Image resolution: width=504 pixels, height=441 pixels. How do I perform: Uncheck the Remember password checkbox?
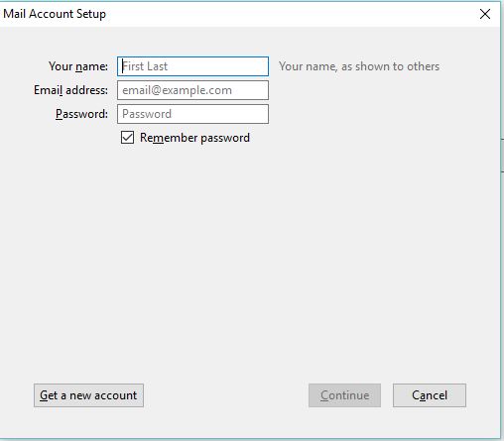coord(127,138)
